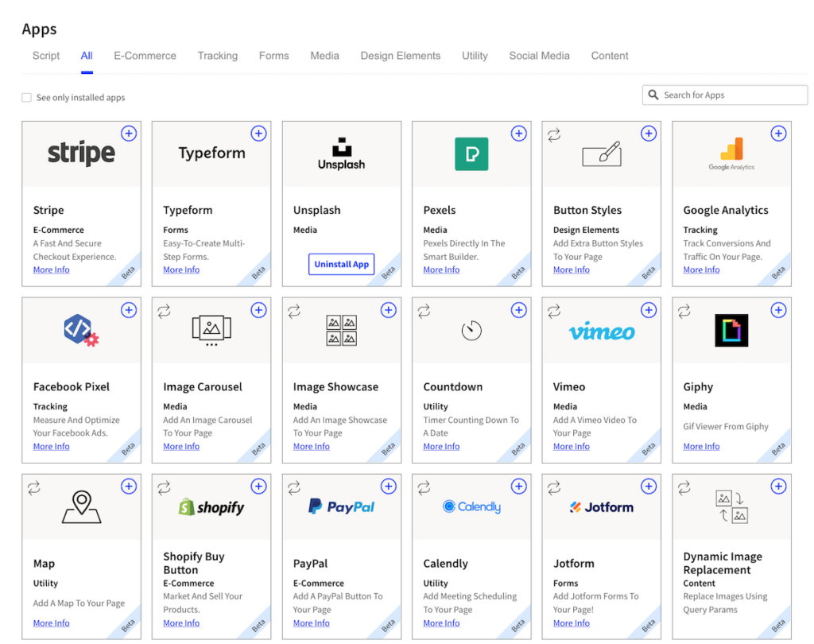Add PayPal using the plus icon
The width and height of the screenshot is (814, 644).
click(x=388, y=487)
